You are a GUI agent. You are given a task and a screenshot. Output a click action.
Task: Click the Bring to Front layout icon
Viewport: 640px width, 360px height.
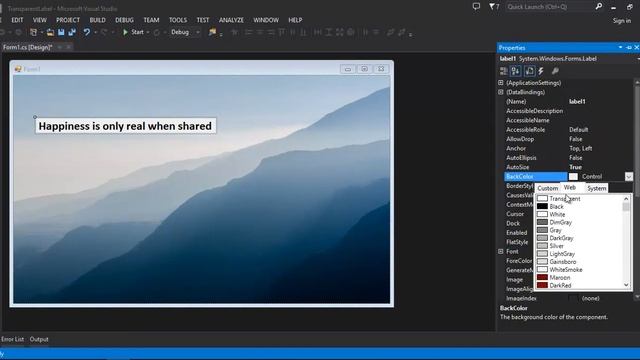(x=391, y=32)
